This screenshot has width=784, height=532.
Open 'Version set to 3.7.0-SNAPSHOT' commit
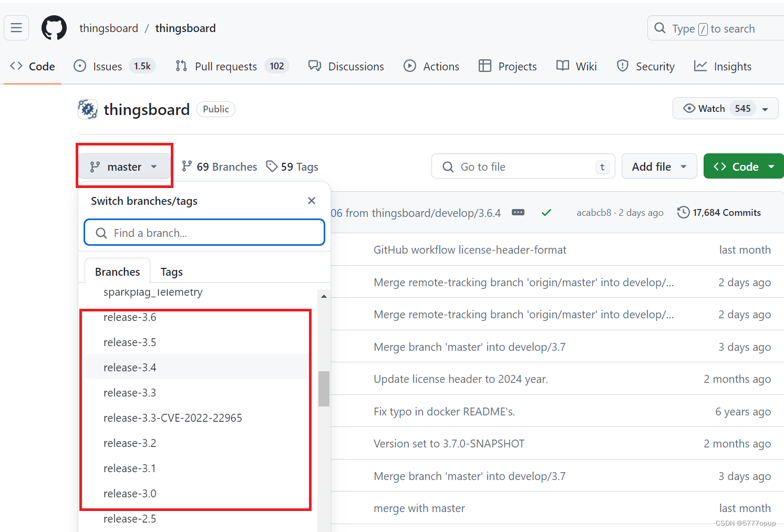click(449, 444)
